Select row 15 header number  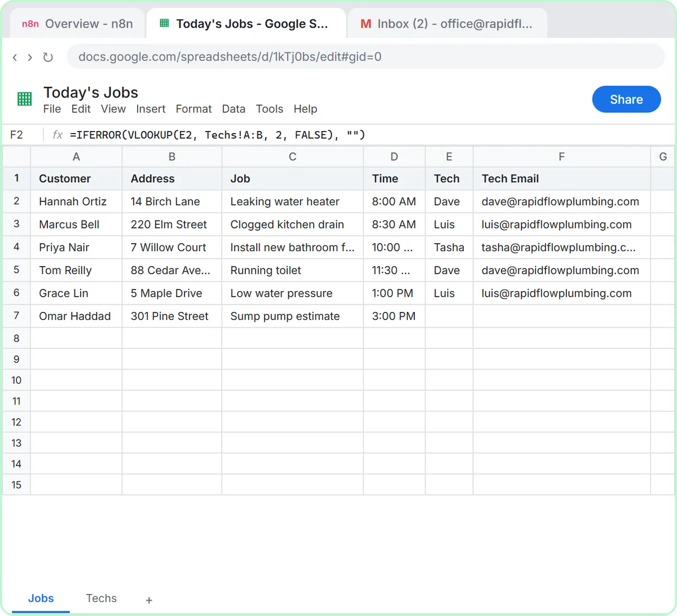(16, 485)
